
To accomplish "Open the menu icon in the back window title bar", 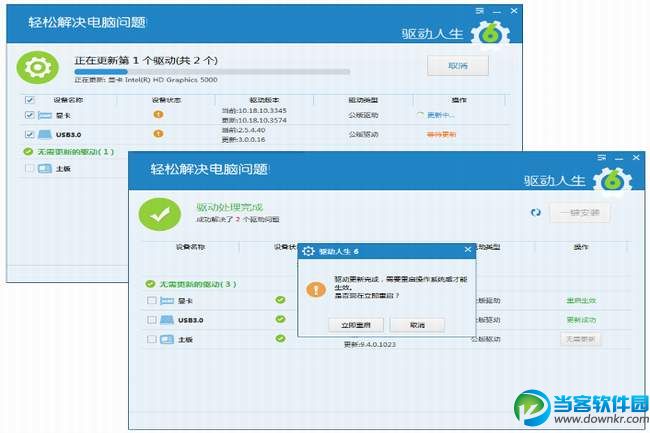I will (480, 11).
